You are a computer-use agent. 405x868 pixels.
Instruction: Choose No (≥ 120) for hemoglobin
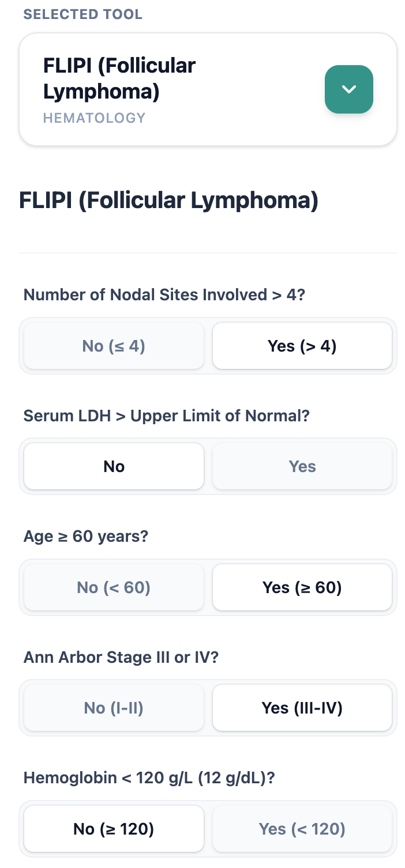click(114, 829)
